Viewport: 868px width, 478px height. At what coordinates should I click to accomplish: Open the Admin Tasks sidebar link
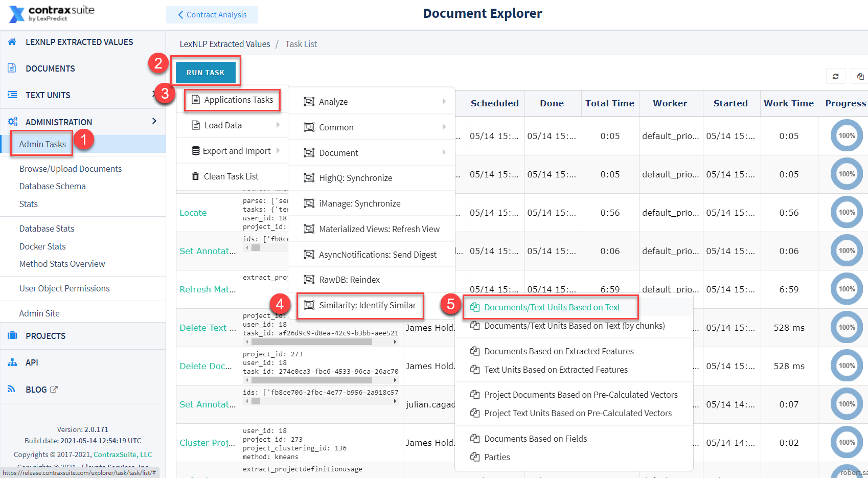click(42, 144)
